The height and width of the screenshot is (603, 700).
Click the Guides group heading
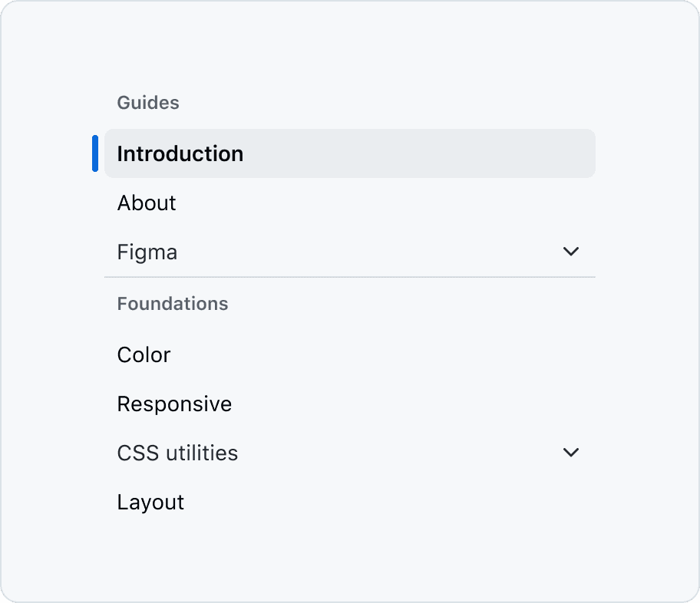coord(148,103)
